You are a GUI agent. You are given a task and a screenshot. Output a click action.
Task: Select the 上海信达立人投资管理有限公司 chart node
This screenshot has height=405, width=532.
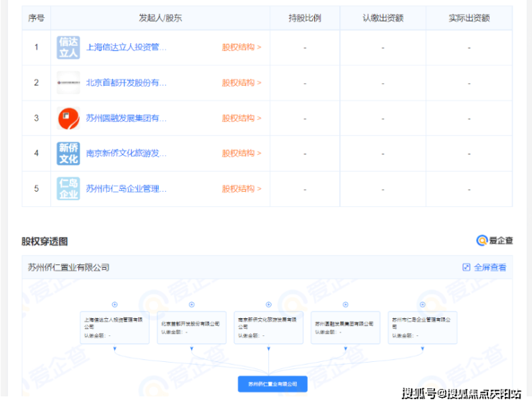click(115, 327)
